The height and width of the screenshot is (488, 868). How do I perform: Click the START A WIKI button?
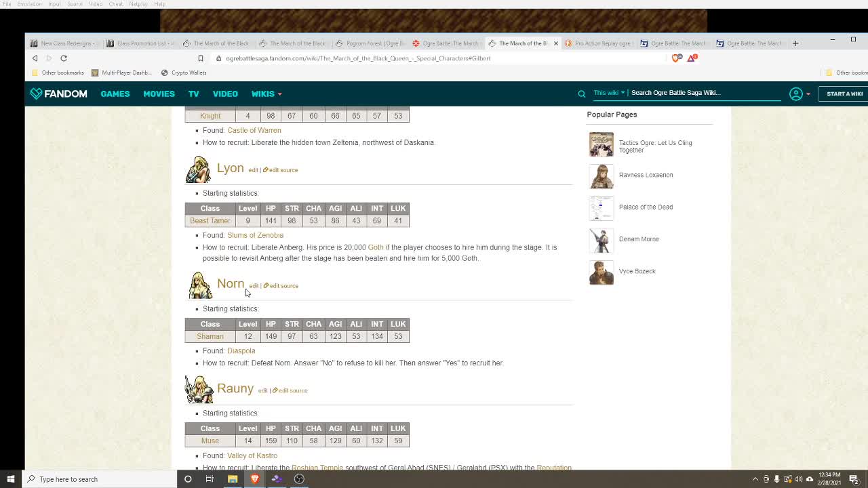(x=844, y=94)
